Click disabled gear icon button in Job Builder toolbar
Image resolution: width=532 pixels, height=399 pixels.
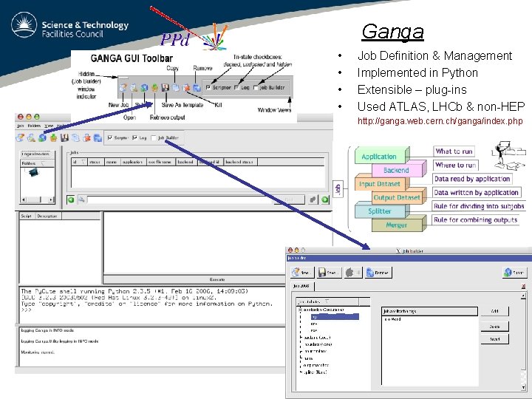(x=352, y=273)
